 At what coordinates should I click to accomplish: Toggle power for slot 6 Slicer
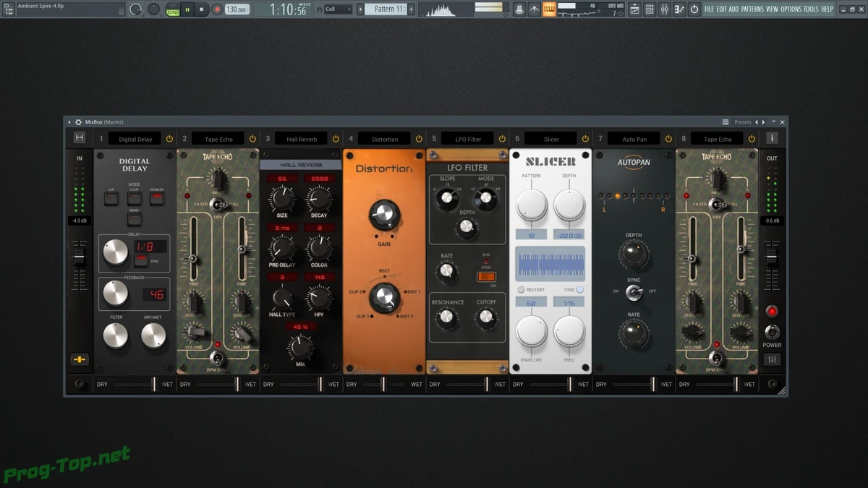(585, 139)
